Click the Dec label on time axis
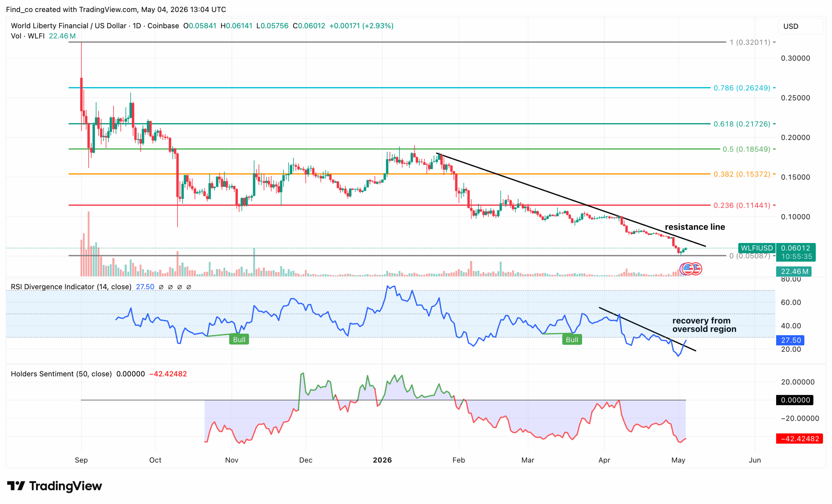The image size is (832, 504). click(x=305, y=460)
